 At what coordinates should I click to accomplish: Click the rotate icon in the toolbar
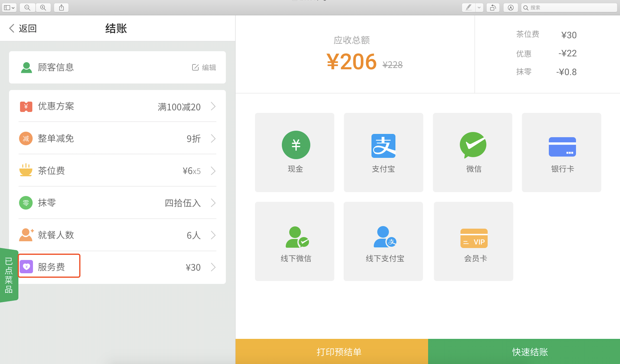click(493, 8)
